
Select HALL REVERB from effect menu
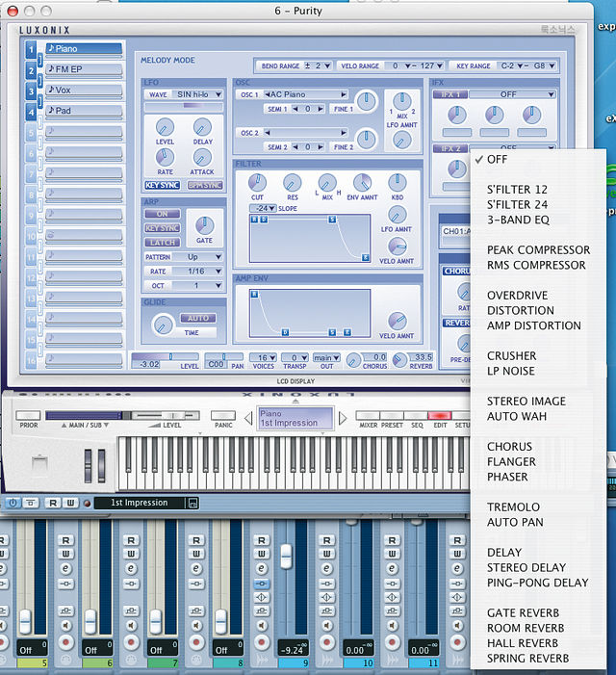coord(523,643)
